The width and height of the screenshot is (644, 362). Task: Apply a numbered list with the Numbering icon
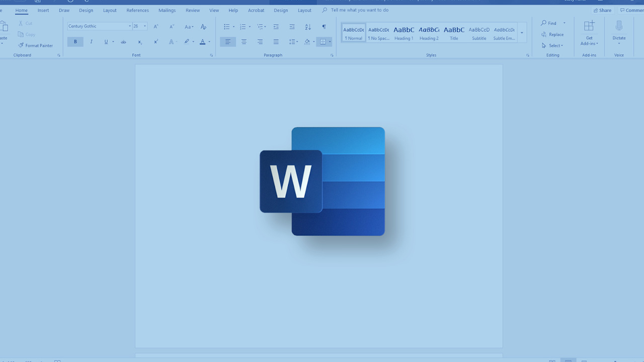[243, 26]
